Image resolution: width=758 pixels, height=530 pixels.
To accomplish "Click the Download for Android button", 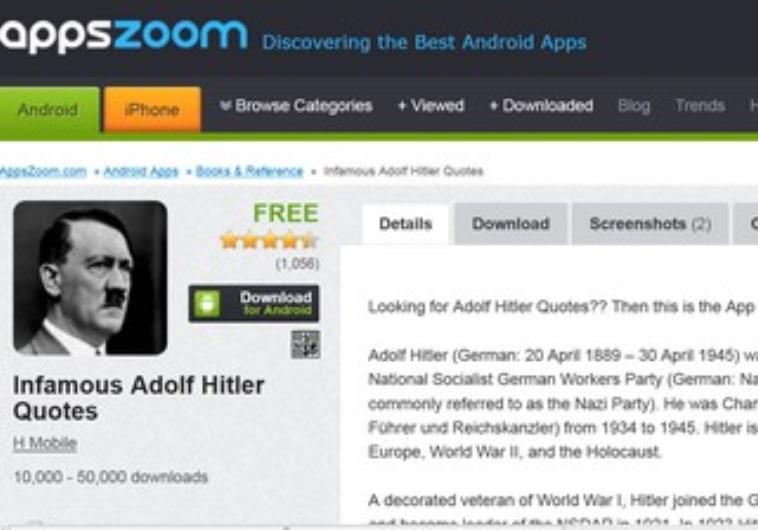I will (x=254, y=304).
